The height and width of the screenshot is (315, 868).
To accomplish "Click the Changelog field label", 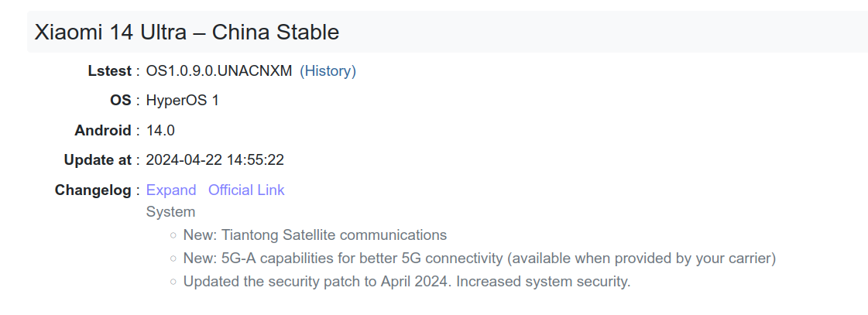I will coord(93,190).
